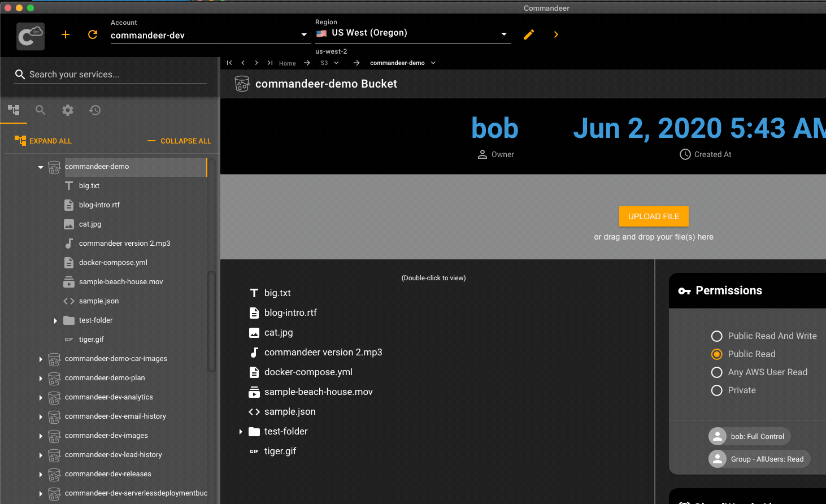Click the key icon in Permissions header

pos(684,291)
